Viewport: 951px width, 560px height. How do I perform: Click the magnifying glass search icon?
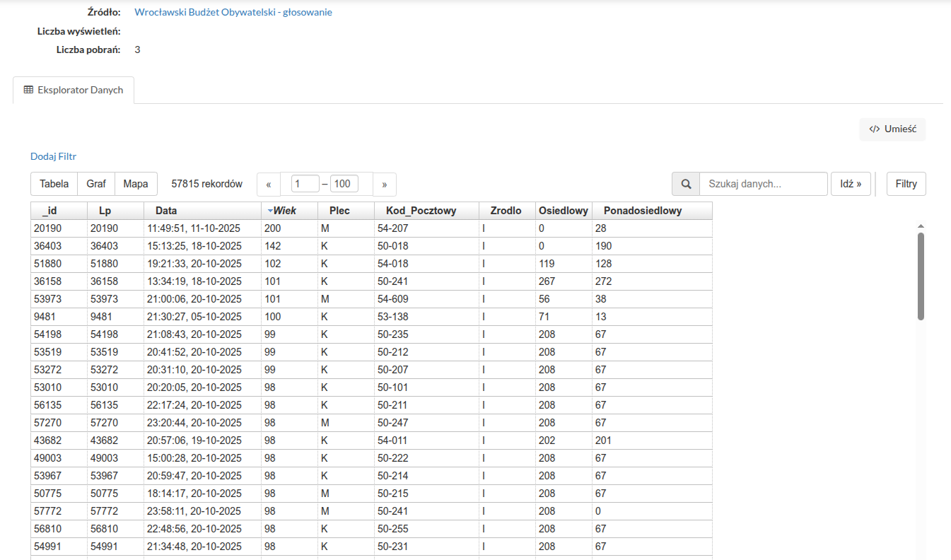pos(685,184)
